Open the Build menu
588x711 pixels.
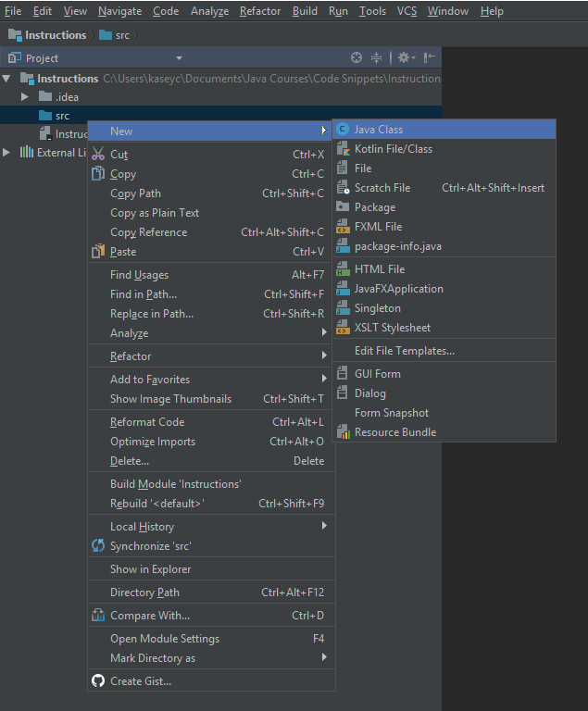tap(305, 11)
